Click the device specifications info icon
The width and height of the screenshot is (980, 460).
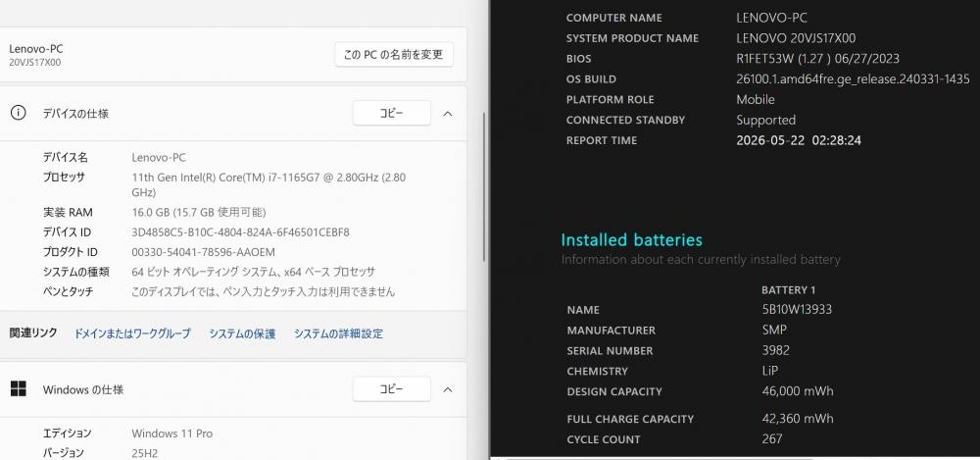pos(18,113)
